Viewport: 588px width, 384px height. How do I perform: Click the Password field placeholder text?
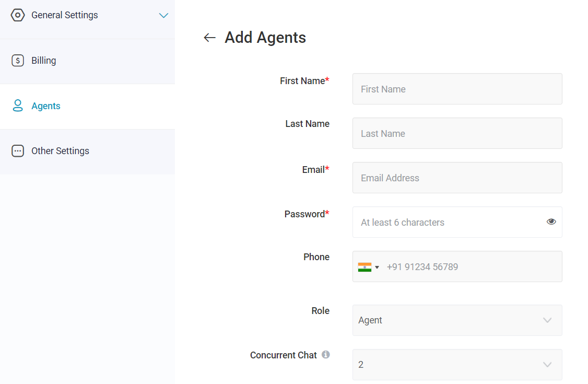[403, 223]
